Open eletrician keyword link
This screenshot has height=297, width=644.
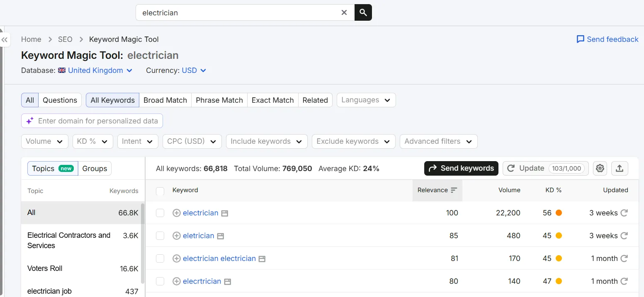coord(199,236)
